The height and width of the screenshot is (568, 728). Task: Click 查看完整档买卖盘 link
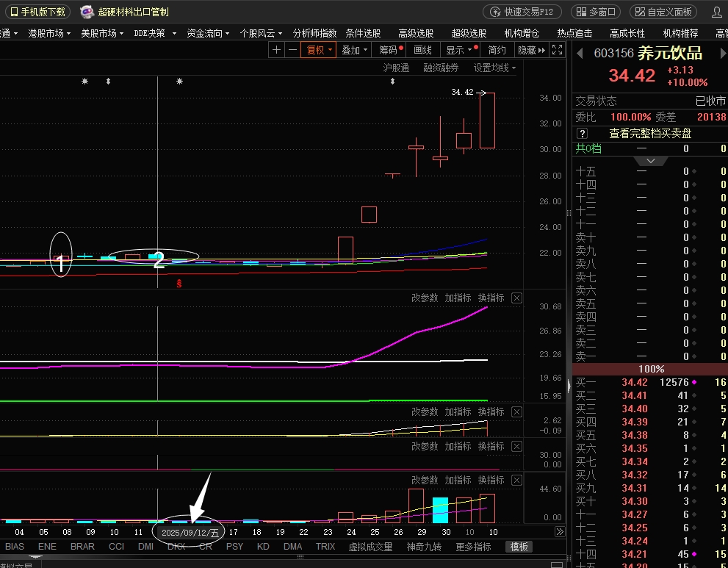tap(650, 134)
